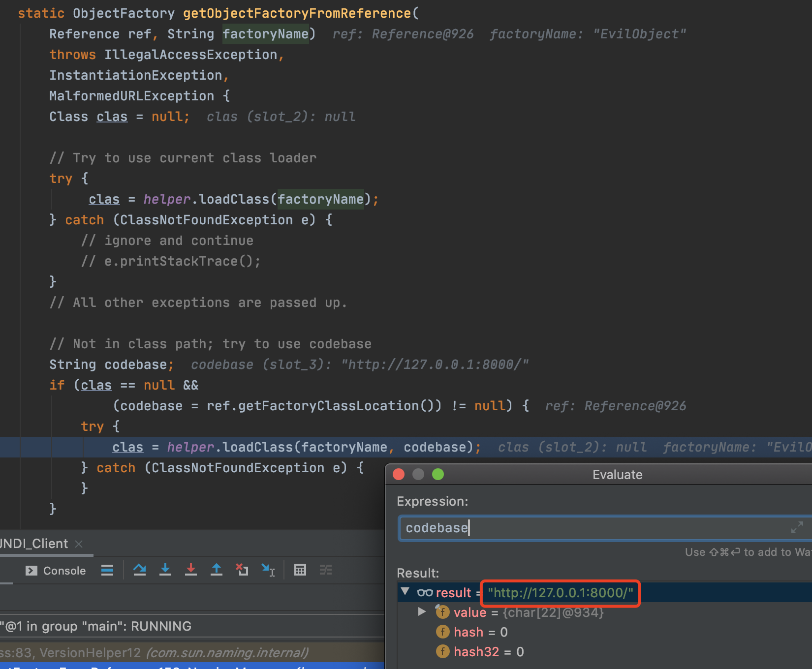Viewport: 812px width, 669px height.
Task: Open the Evaluate Expression calculator icon
Action: (x=300, y=570)
